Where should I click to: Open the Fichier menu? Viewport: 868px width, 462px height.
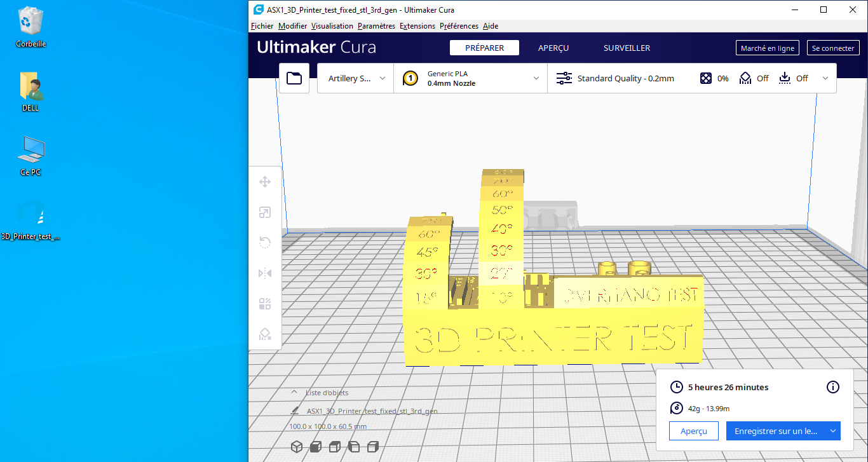click(x=262, y=26)
